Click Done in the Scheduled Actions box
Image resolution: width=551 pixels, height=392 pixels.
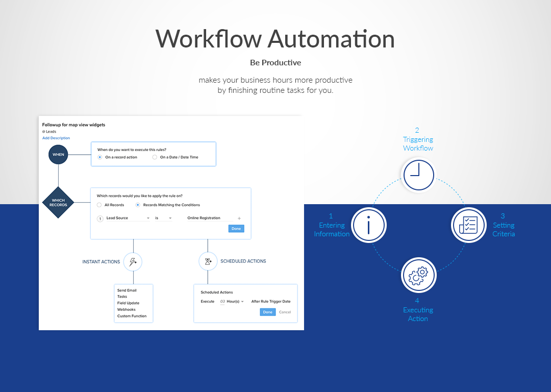(x=267, y=312)
